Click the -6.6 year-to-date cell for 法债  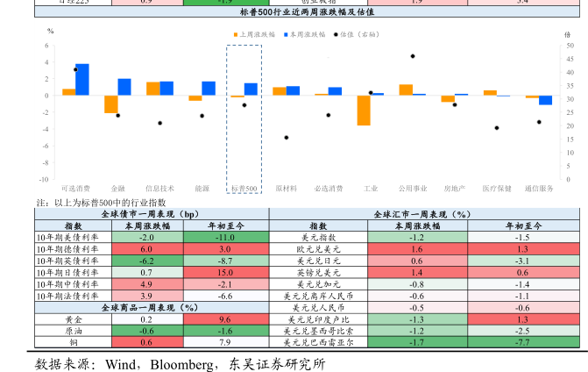(x=226, y=296)
